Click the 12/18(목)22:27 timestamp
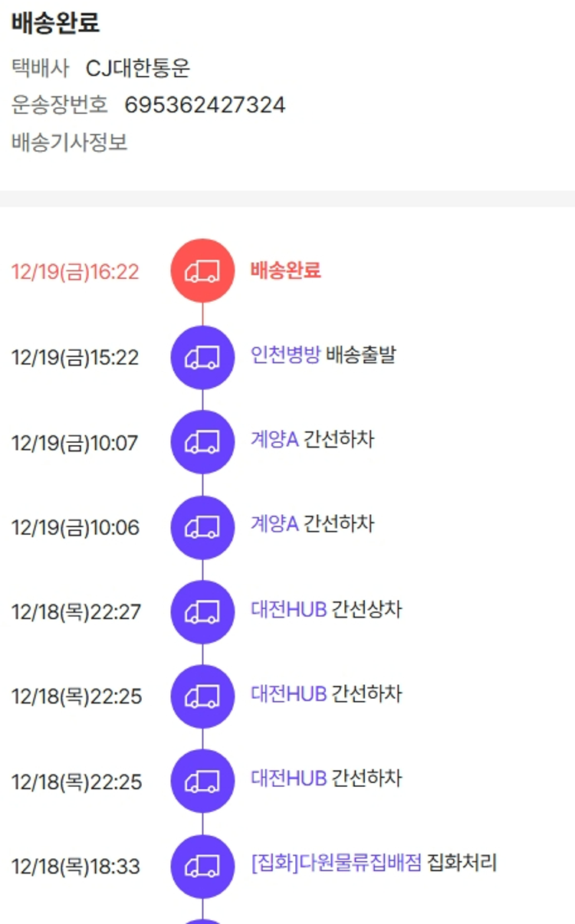This screenshot has height=924, width=575. 77,612
